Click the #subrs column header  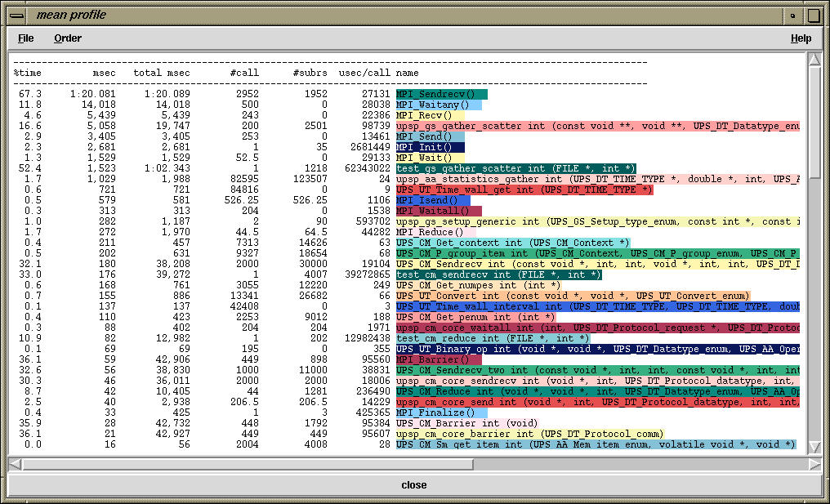click(x=310, y=73)
